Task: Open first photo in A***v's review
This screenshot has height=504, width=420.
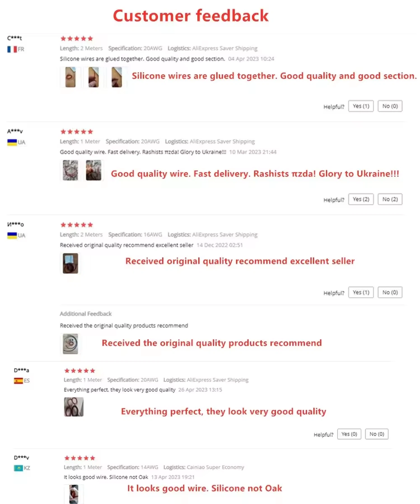Action: 70,170
